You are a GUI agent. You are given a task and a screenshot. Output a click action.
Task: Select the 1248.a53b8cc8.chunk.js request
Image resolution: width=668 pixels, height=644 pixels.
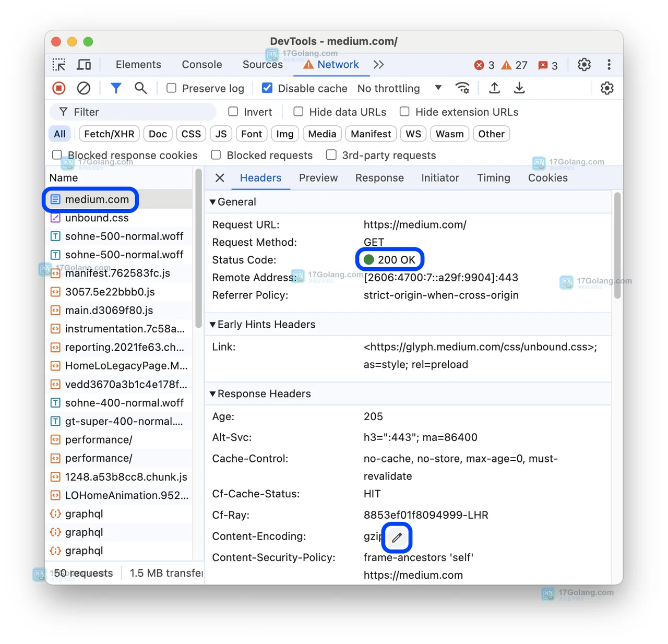(119, 477)
